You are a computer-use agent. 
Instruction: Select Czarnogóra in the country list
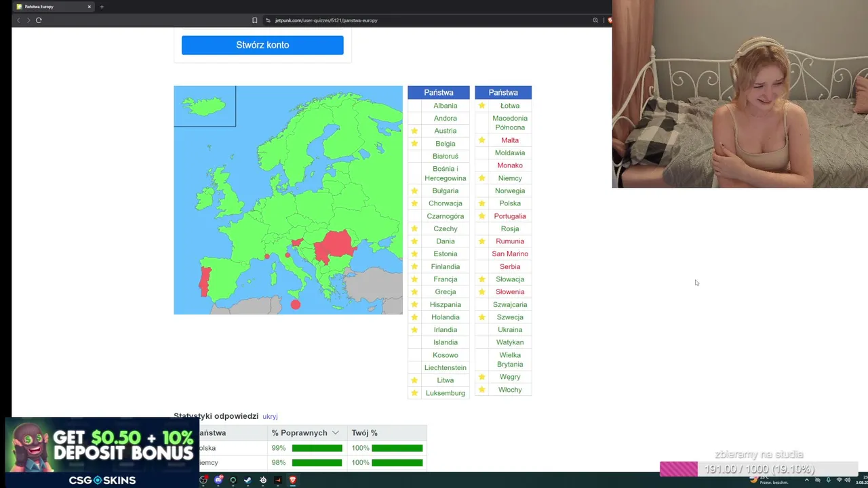click(x=446, y=216)
